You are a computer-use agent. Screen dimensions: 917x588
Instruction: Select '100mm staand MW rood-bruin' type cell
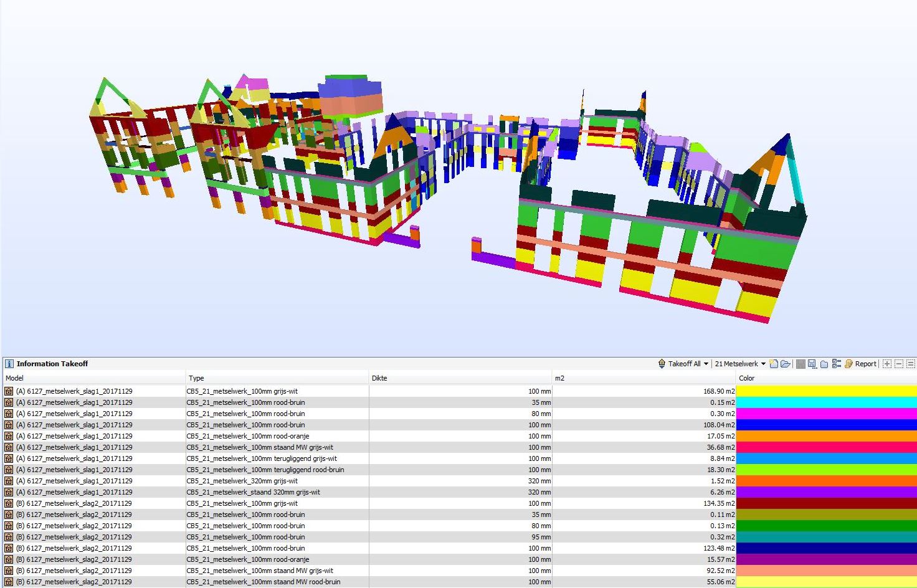277,582
